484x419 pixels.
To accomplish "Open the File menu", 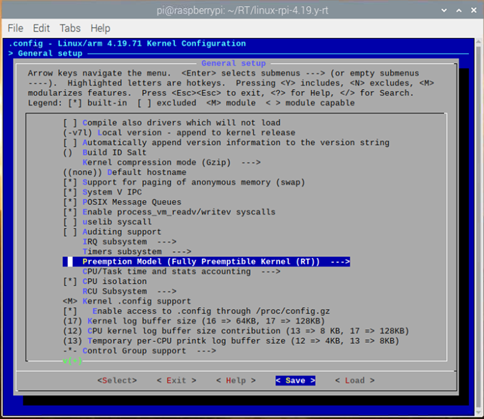I will pos(15,28).
